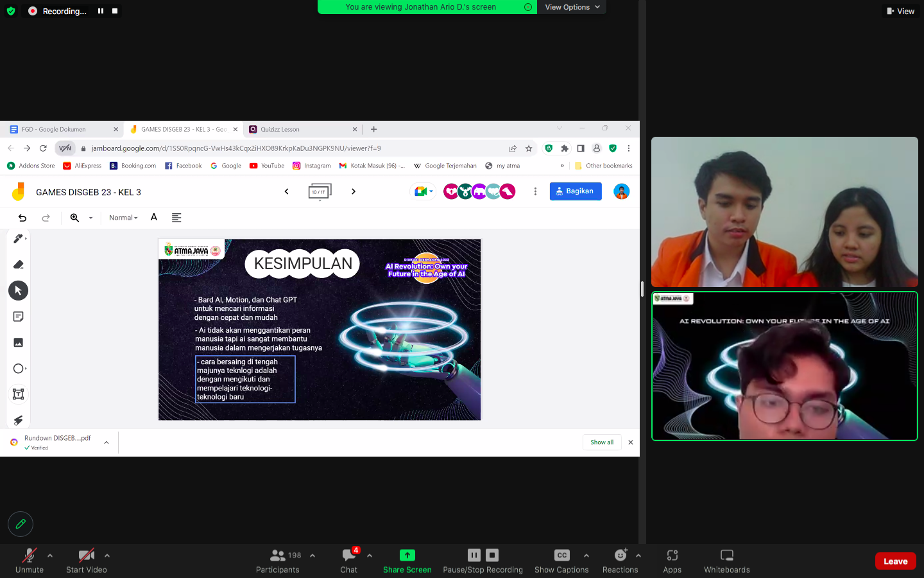The width and height of the screenshot is (924, 578).
Task: Toggle Show Captions button
Action: (x=561, y=560)
